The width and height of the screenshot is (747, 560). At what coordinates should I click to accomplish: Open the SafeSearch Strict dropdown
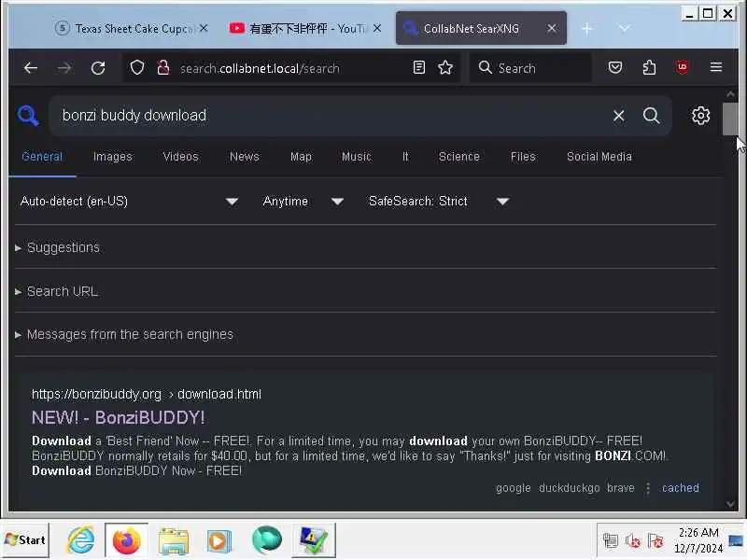[x=438, y=202]
